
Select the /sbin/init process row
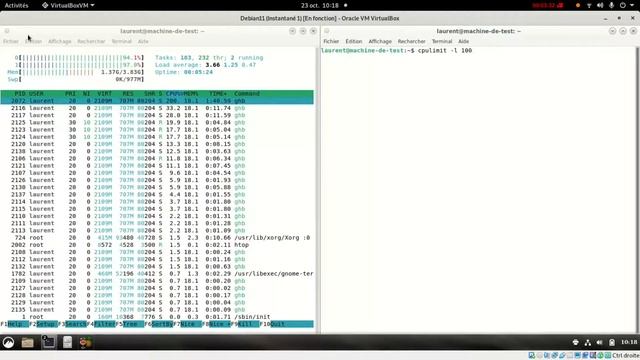[x=157, y=317]
